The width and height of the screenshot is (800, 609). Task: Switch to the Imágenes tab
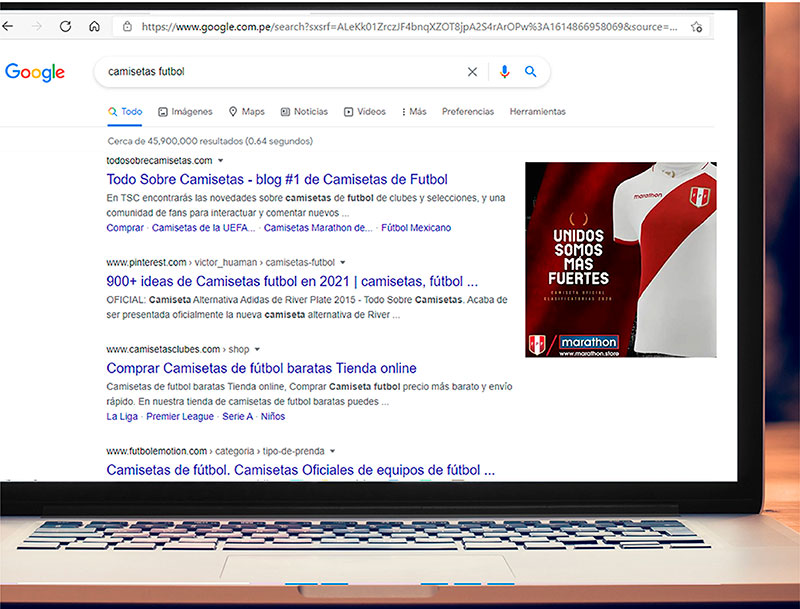point(185,112)
